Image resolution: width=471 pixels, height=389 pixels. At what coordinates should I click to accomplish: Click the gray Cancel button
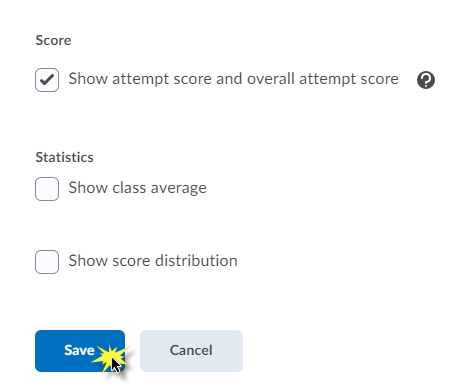click(191, 351)
